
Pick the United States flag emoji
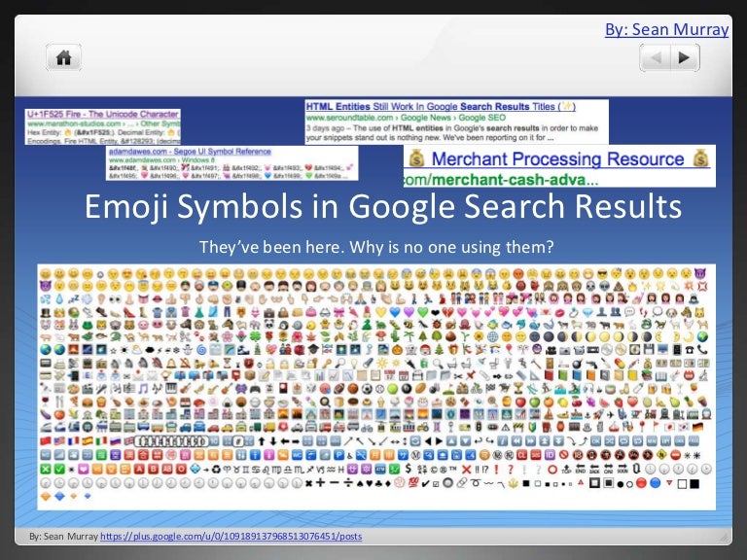[x=59, y=440]
